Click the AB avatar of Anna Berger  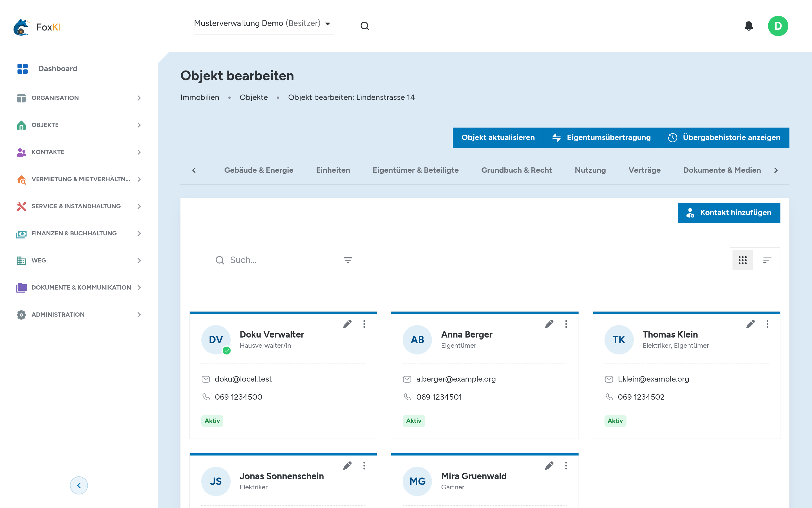point(417,340)
